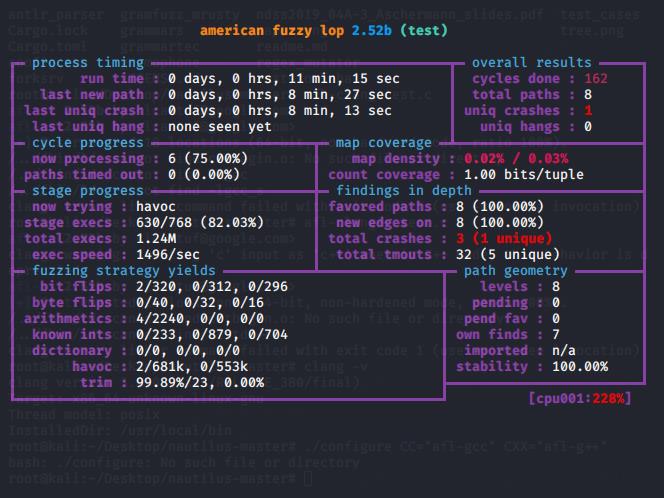Select the 'havoc' now trying value
This screenshot has width=664, height=498.
(156, 207)
